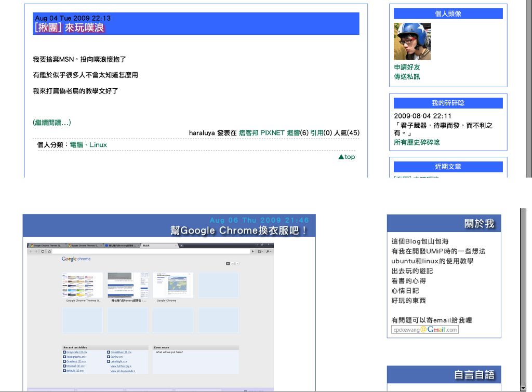Image resolution: width=532 pixels, height=392 pixels.
Task: Click the View full history link in screenshot
Action: pos(121,366)
